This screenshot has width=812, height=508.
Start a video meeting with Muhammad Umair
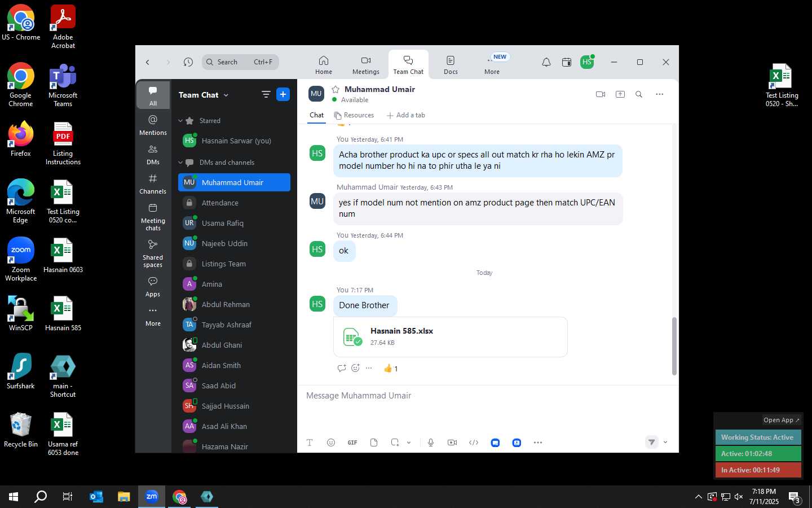click(x=601, y=94)
